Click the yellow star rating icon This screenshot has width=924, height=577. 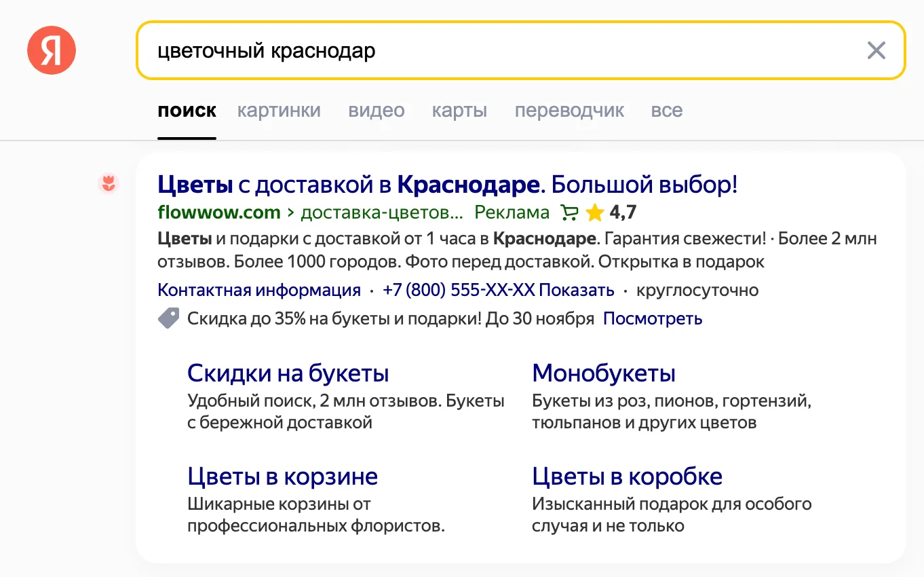594,213
